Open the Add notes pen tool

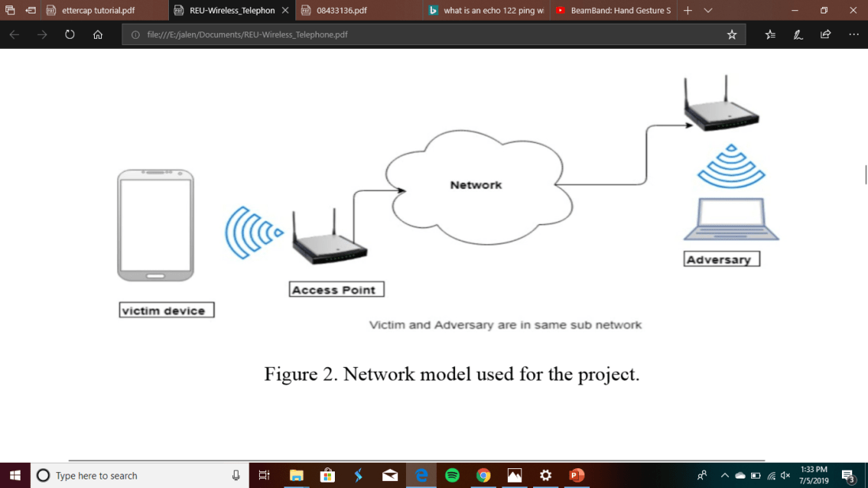pos(798,35)
